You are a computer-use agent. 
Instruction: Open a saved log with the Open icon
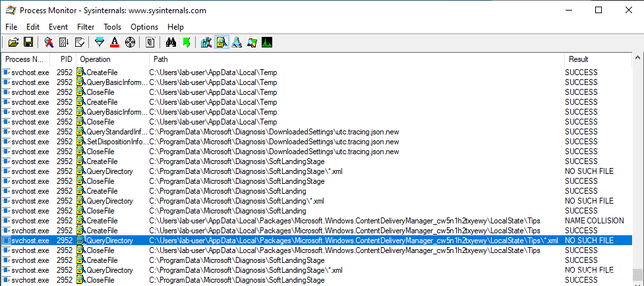(14, 42)
